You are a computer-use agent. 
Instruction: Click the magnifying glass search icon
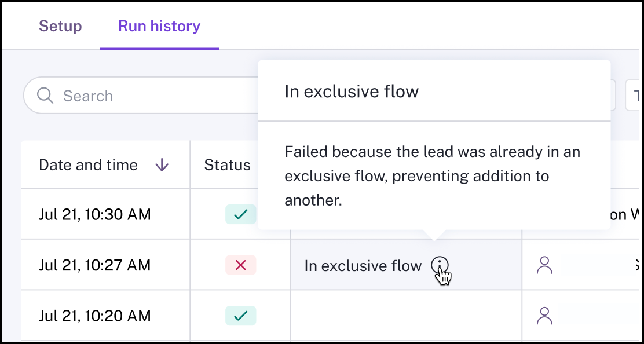[x=45, y=96]
